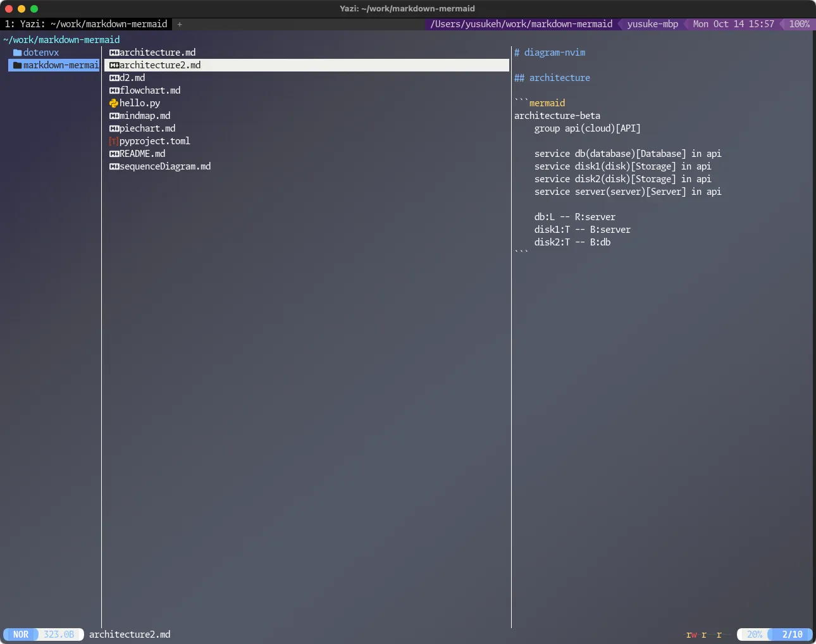Image resolution: width=816 pixels, height=644 pixels.
Task: Click the yusuke-mbp hostname segment
Action: [x=653, y=24]
